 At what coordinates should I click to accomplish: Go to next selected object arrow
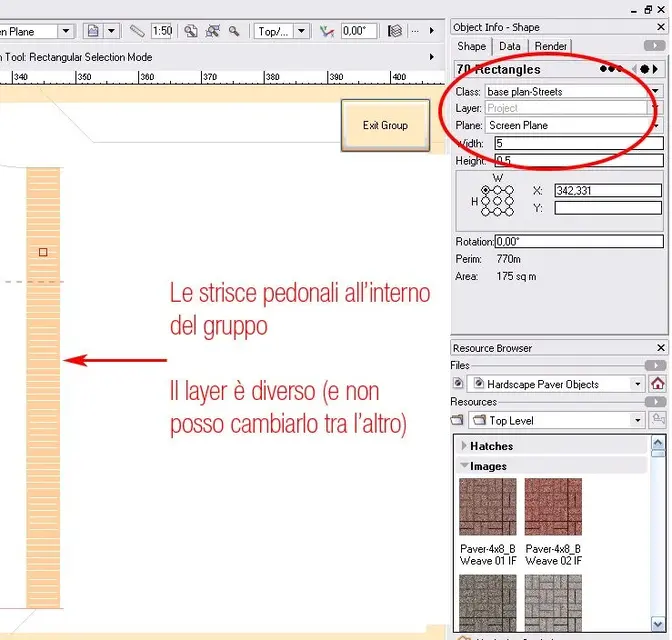pos(655,69)
